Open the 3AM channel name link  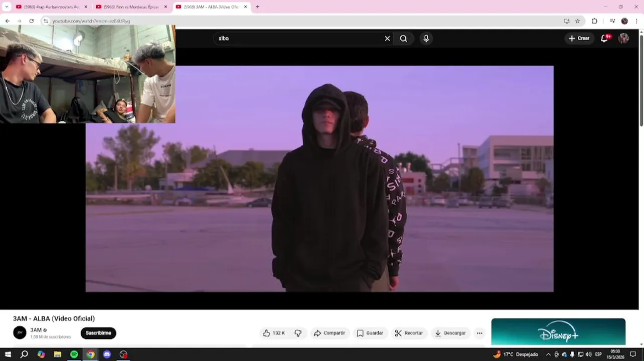point(36,330)
